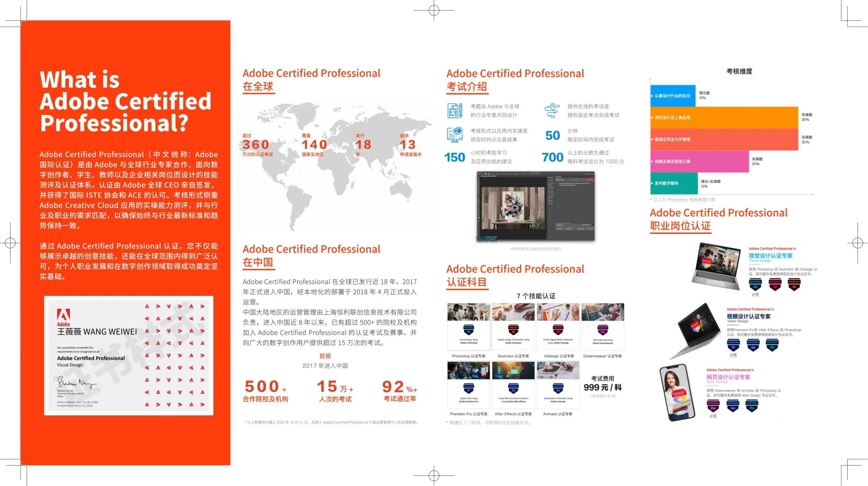Click the Dreamweaver Dw badge in skills grid
This screenshot has height=486, width=868.
(603, 330)
